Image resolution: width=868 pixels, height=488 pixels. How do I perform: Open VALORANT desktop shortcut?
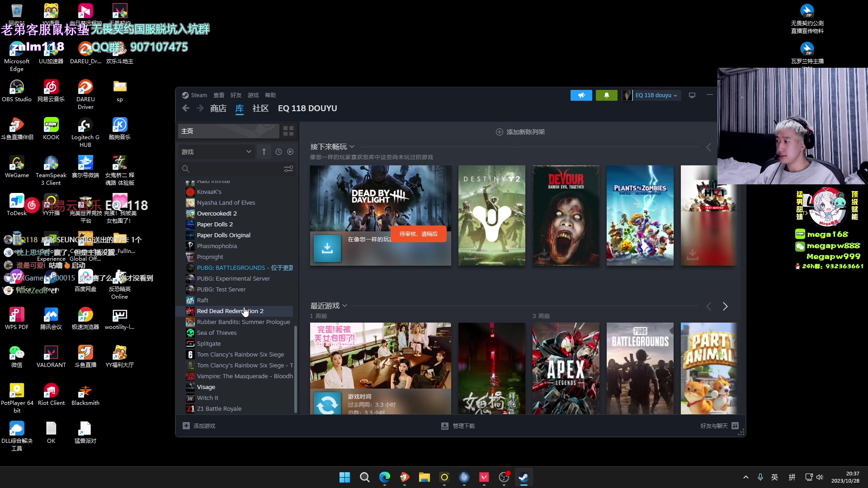click(x=51, y=356)
